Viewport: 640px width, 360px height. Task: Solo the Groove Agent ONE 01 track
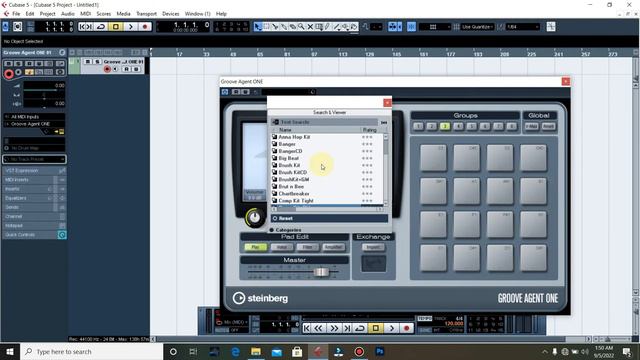[97, 62]
